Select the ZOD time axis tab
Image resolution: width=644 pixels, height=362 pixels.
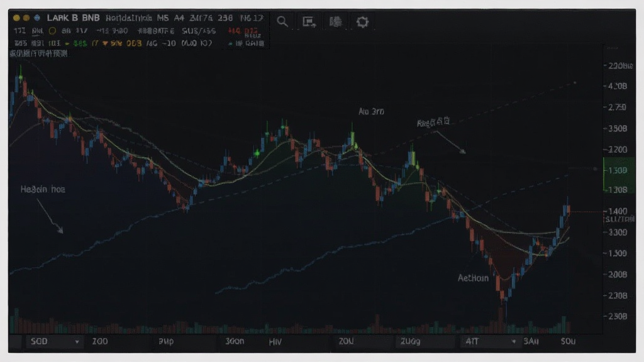(x=100, y=341)
